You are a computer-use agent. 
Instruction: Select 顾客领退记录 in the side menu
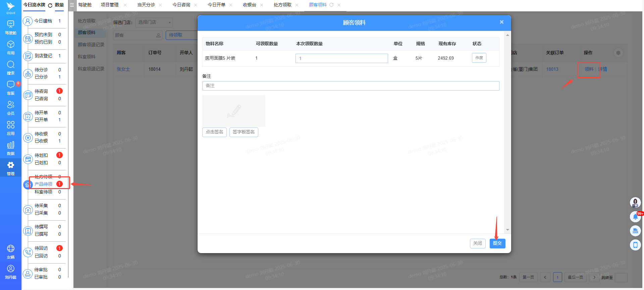click(x=91, y=45)
